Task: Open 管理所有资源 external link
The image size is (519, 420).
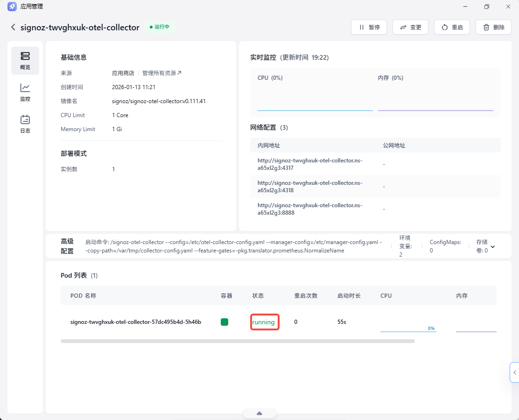Action: [x=162, y=73]
